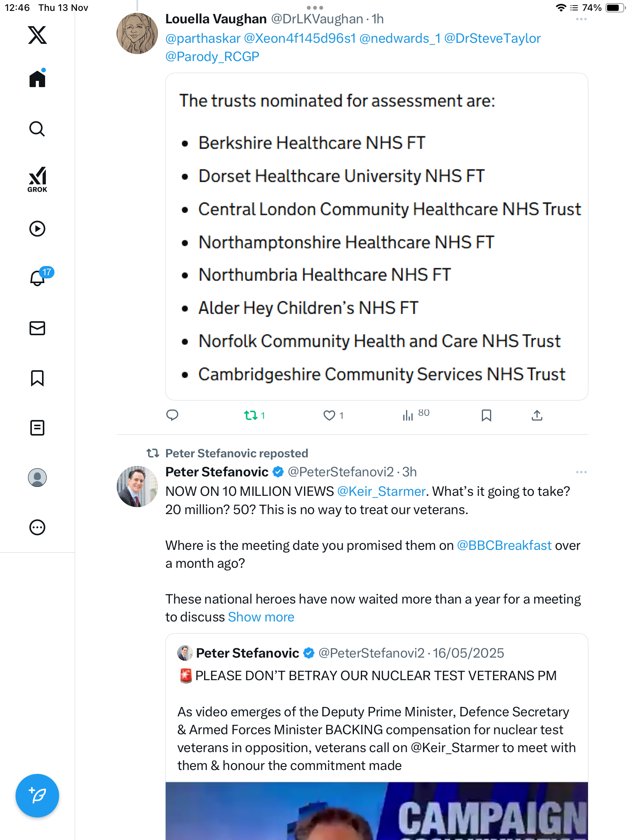Open the More circle menu in sidebar
630x840 pixels.
(37, 527)
